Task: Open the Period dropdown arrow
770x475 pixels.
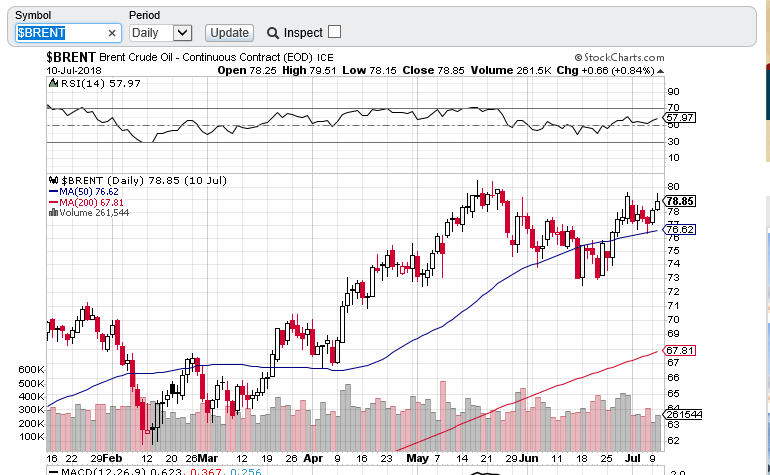Action: (182, 33)
